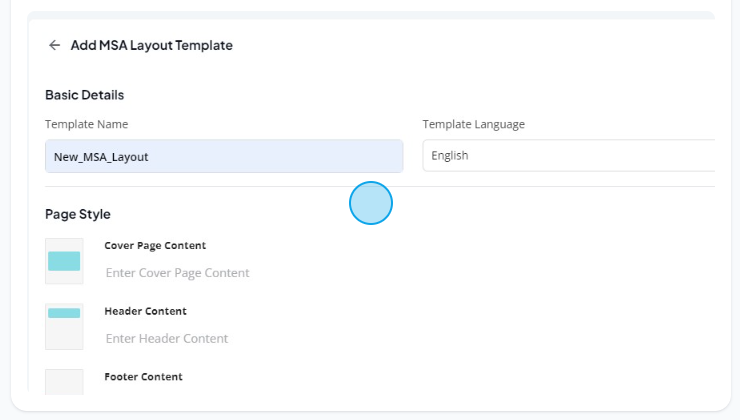Screen dimensions: 740x420
Task: Select the Cover Page layout thumbnail icon
Action: click(x=64, y=261)
